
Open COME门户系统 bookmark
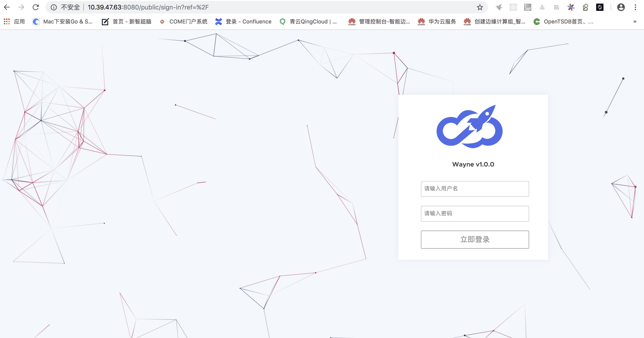pos(183,21)
